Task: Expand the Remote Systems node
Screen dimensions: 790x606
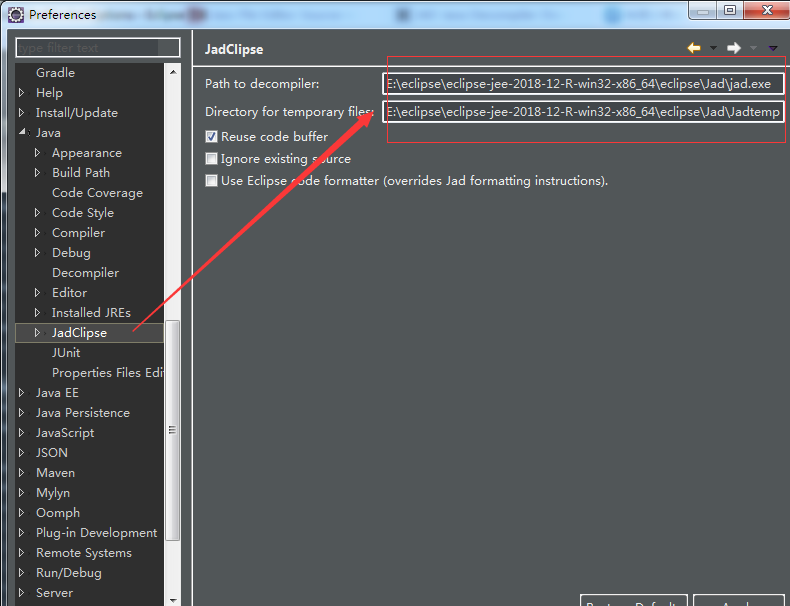Action: [21, 553]
